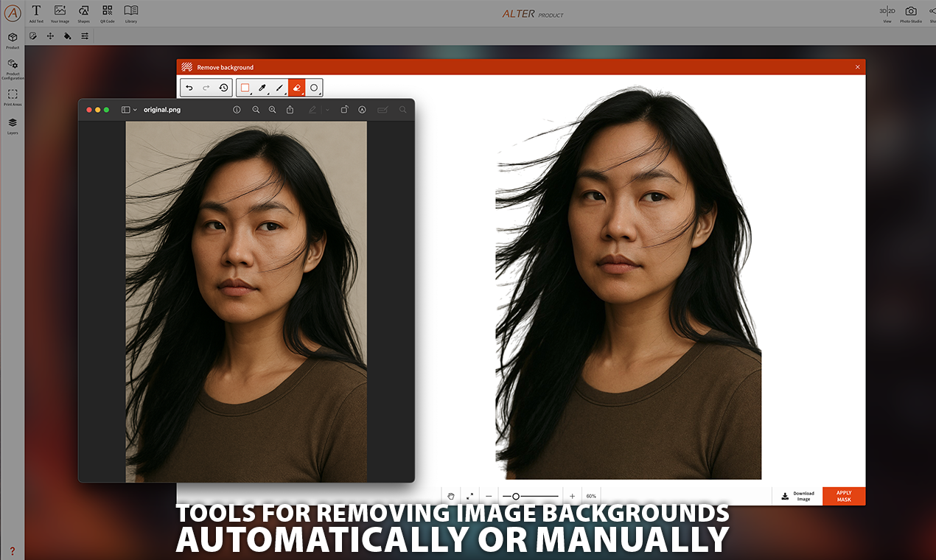Screen dimensions: 936x560
Task: Open search in Preview window
Action: 403,110
